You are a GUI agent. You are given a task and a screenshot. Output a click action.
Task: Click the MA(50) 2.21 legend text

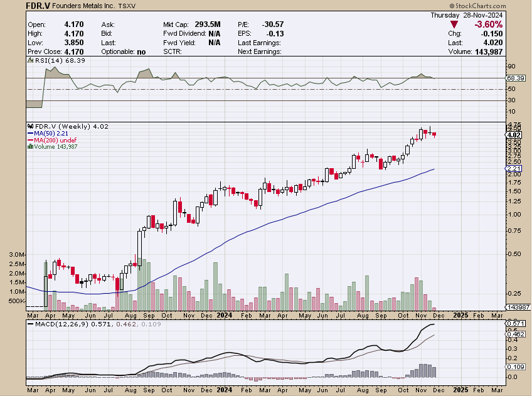pyautogui.click(x=51, y=133)
